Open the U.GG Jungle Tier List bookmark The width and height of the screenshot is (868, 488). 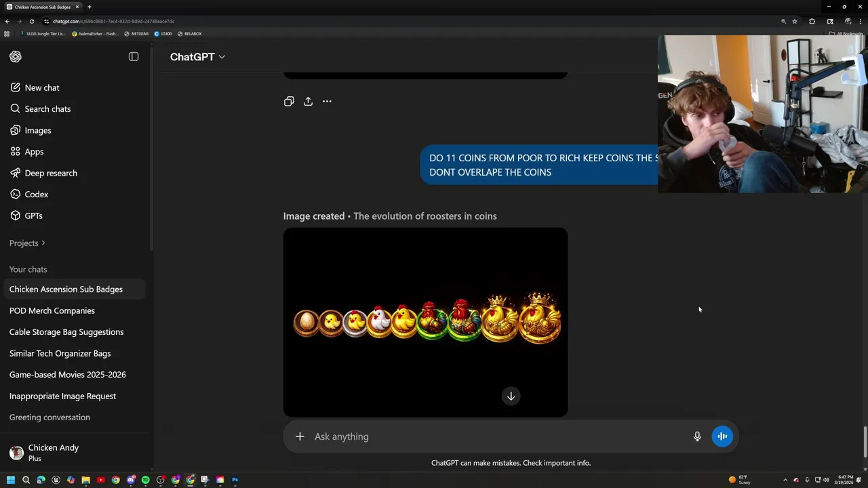(44, 34)
